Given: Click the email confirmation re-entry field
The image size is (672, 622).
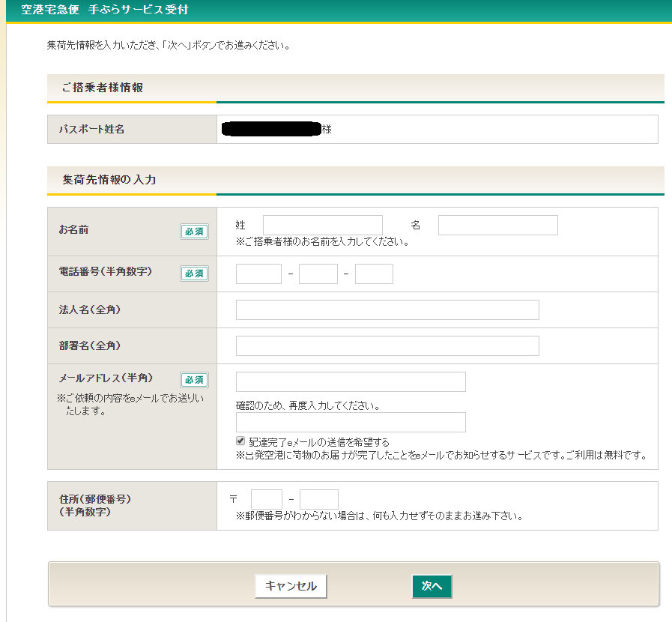Looking at the screenshot, I should click(351, 422).
